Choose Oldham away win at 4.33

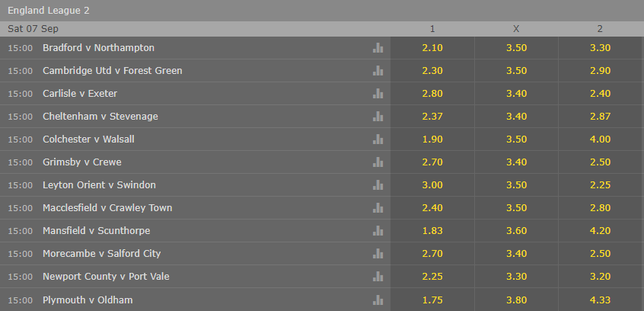coord(601,300)
